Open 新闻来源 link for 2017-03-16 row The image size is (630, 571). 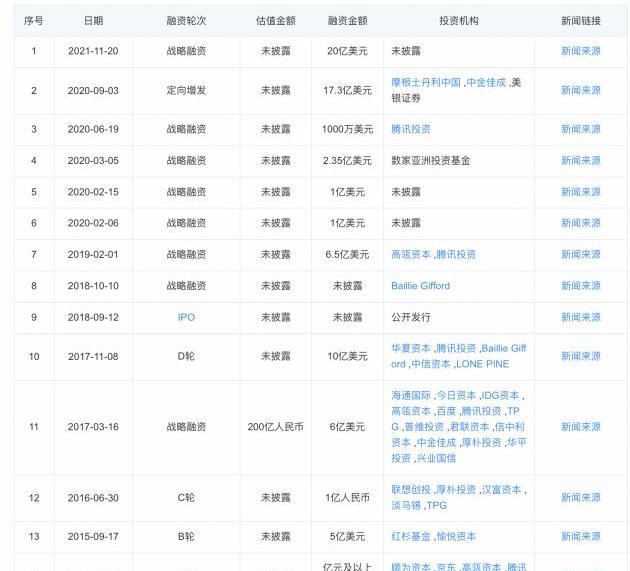tap(581, 427)
